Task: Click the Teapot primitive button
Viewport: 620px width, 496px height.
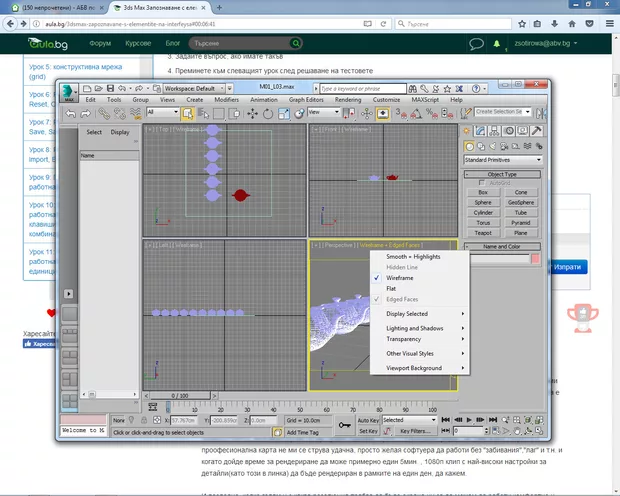Action: click(483, 231)
